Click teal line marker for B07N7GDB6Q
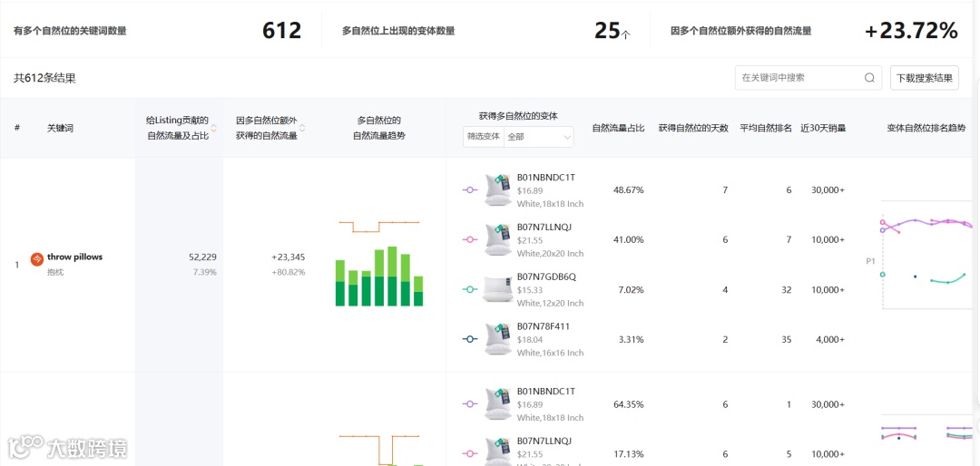The width and height of the screenshot is (980, 466). [469, 289]
